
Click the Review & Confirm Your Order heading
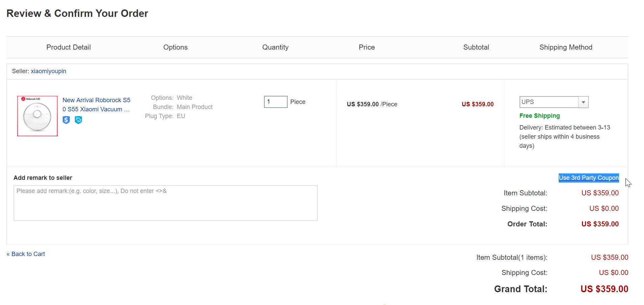(77, 13)
